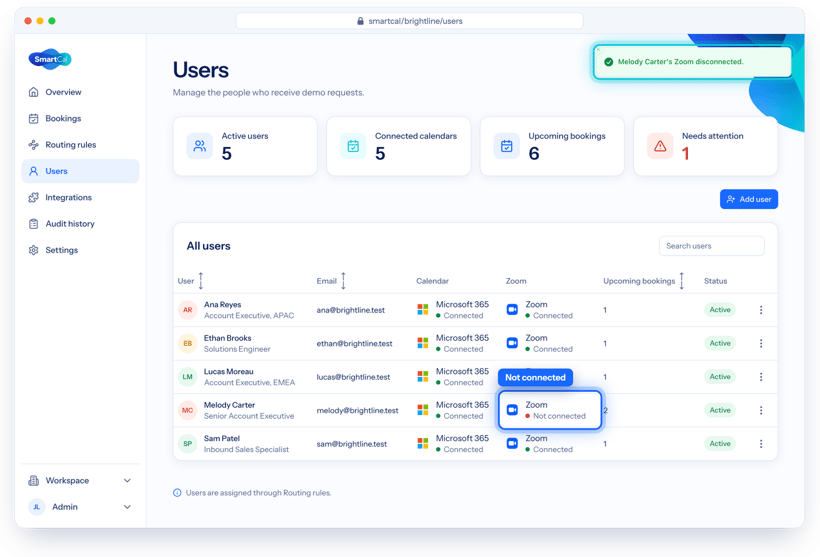
Task: Click Lucas Moreau's LM avatar
Action: tap(188, 377)
